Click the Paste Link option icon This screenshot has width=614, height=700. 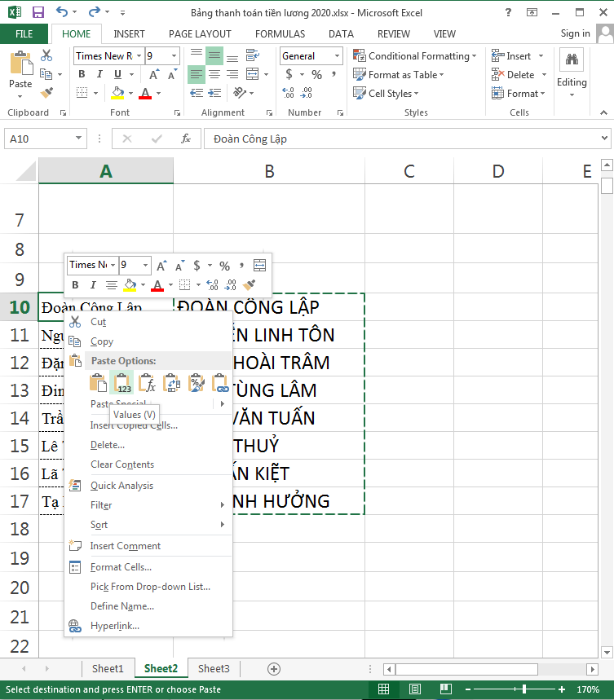click(x=220, y=383)
